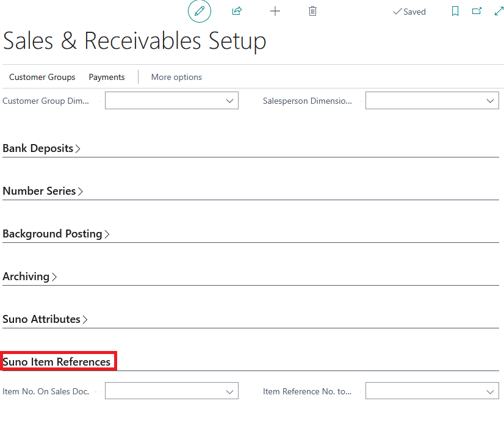Click the plus icon for new record
504x423 pixels.
[275, 11]
